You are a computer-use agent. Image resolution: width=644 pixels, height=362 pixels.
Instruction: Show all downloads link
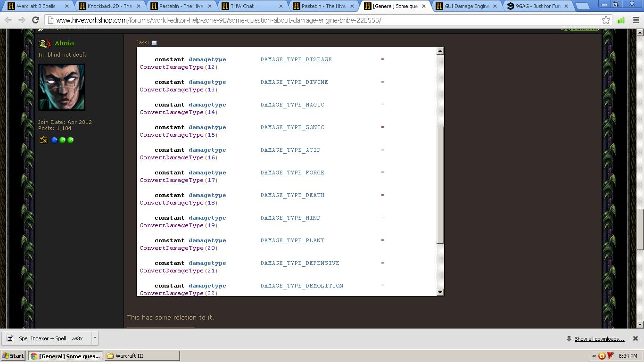pos(599,339)
